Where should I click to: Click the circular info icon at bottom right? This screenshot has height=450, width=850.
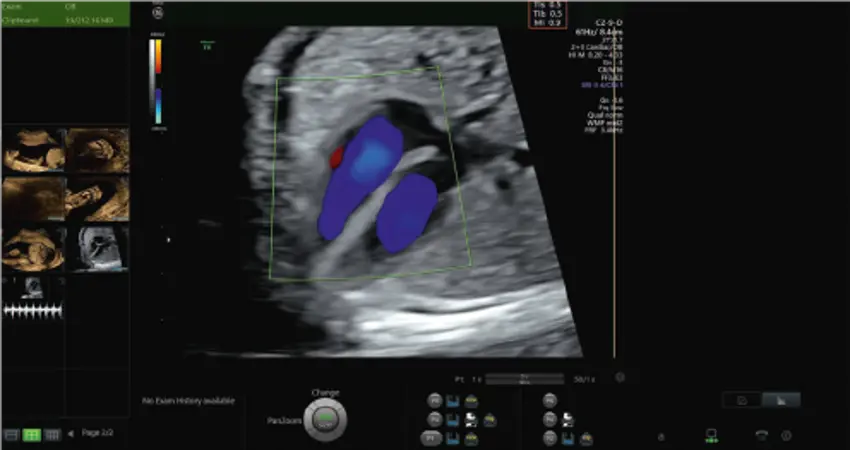tap(786, 435)
